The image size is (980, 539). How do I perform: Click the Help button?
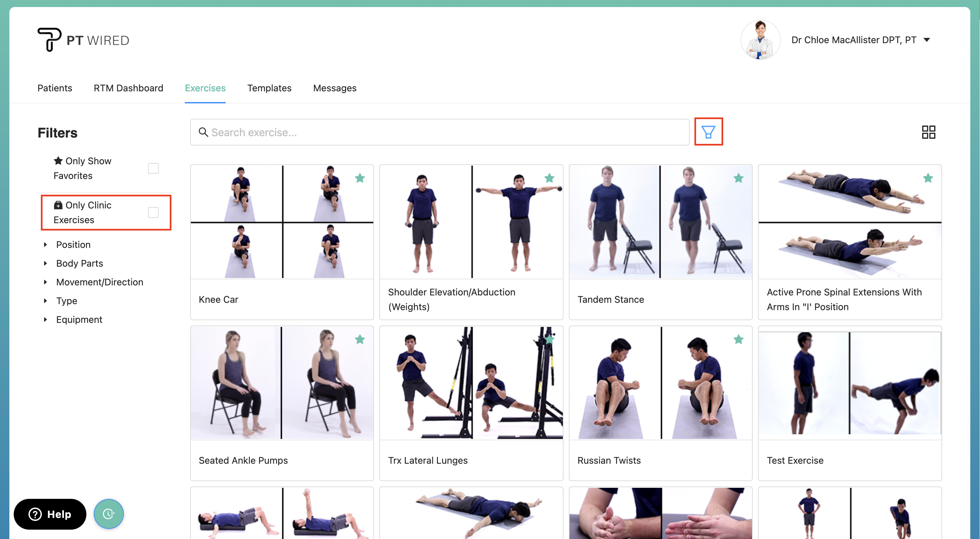[x=50, y=514]
